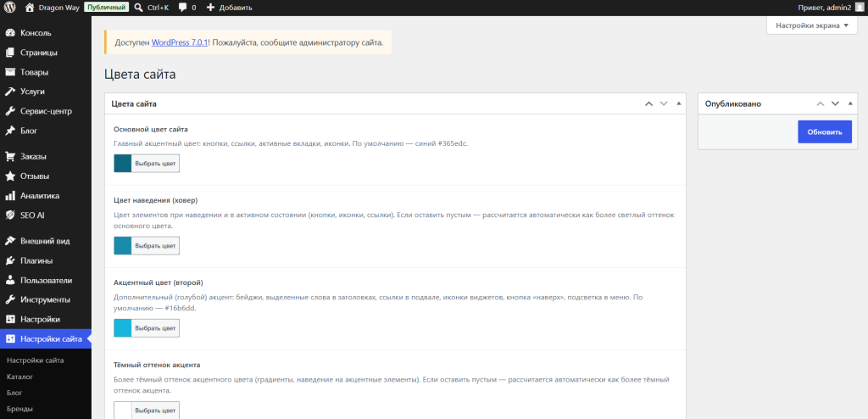Click the Цвета сайта page heading
868x419 pixels.
140,75
